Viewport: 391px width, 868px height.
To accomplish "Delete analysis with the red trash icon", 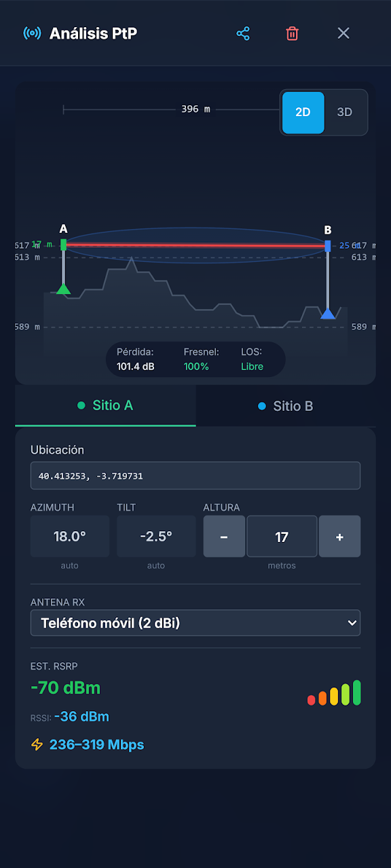I will tap(292, 33).
